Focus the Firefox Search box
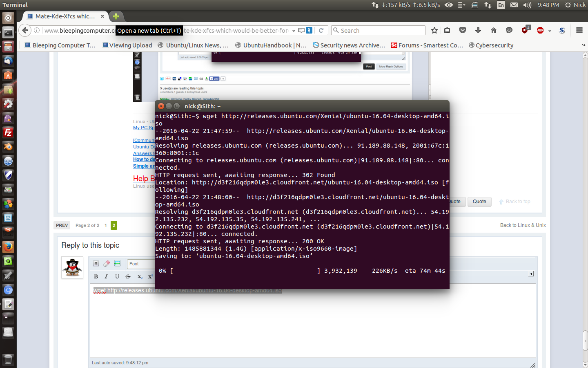Screen dimensions: 588x368 (378, 30)
